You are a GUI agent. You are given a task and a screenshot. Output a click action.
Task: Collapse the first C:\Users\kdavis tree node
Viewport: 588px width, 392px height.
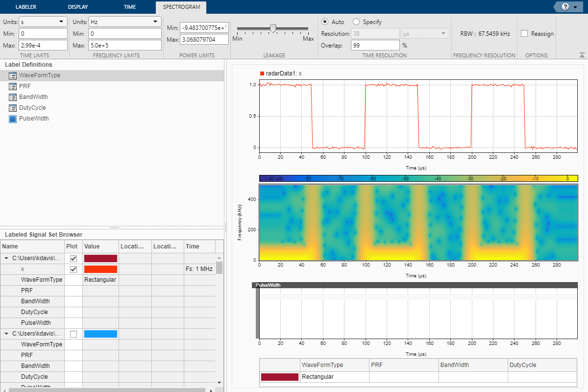tap(6, 258)
